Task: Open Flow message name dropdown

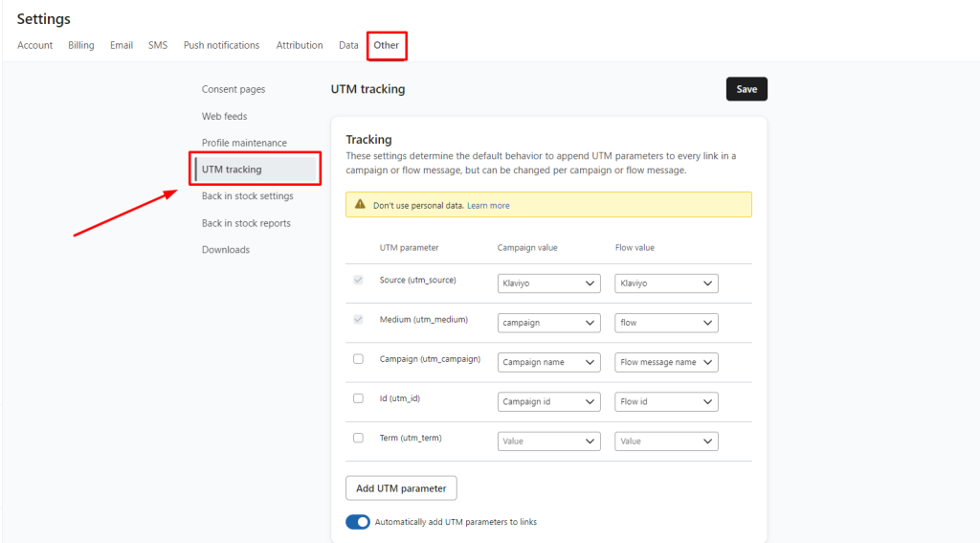Action: tap(666, 362)
